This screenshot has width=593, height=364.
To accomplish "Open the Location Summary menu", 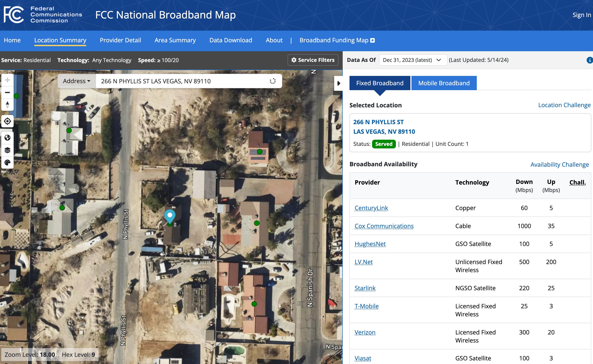I will [60, 40].
